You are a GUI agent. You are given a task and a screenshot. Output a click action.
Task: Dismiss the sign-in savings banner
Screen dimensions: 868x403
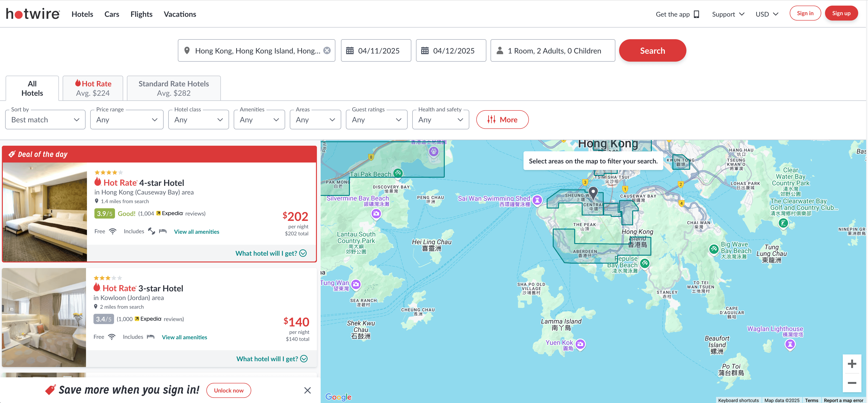tap(307, 390)
